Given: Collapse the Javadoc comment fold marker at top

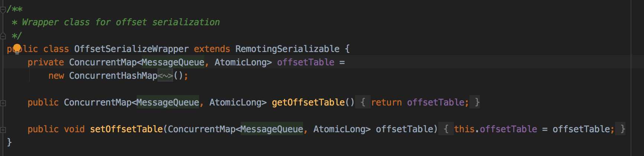Looking at the screenshot, I should 3,10.
